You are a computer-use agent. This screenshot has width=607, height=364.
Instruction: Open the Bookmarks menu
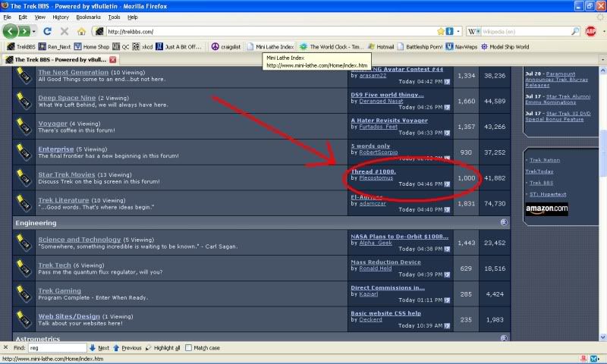[x=88, y=17]
